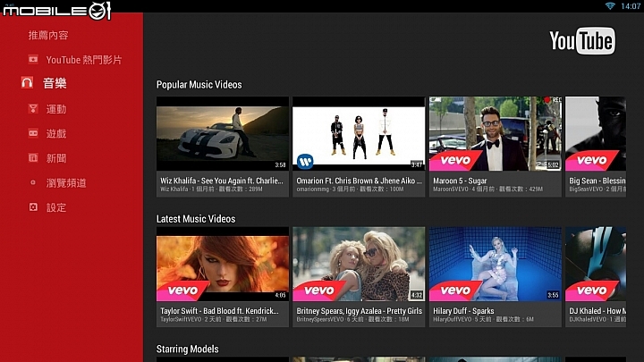Play Wiz Khalifa See You Again thumbnail
The width and height of the screenshot is (644, 362).
point(223,133)
